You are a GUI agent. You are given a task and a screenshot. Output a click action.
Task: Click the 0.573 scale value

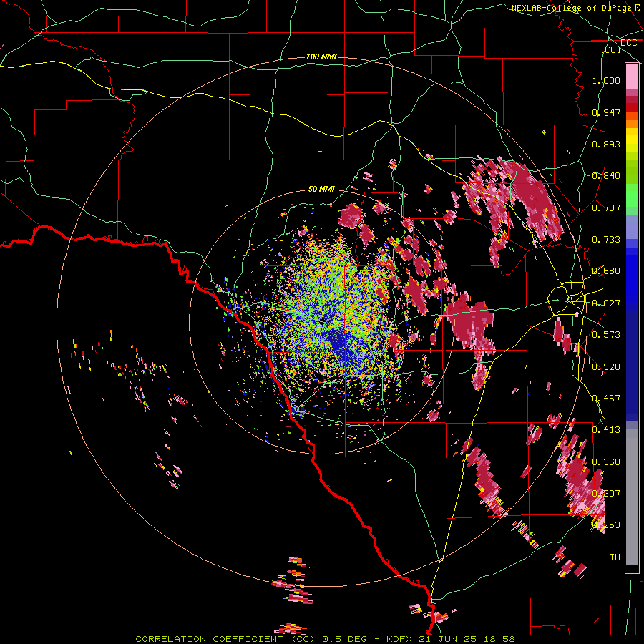606,335
